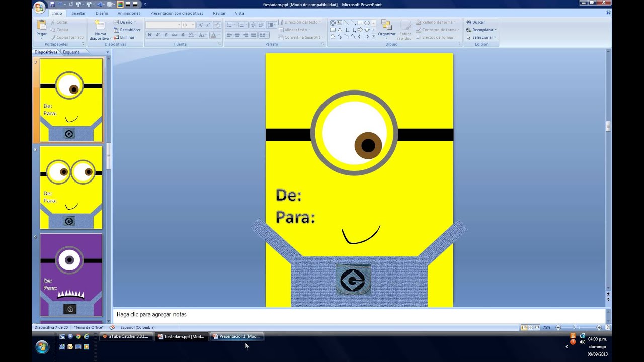The height and width of the screenshot is (362, 644).
Task: Toggle underline (S) formatting
Action: [166, 35]
